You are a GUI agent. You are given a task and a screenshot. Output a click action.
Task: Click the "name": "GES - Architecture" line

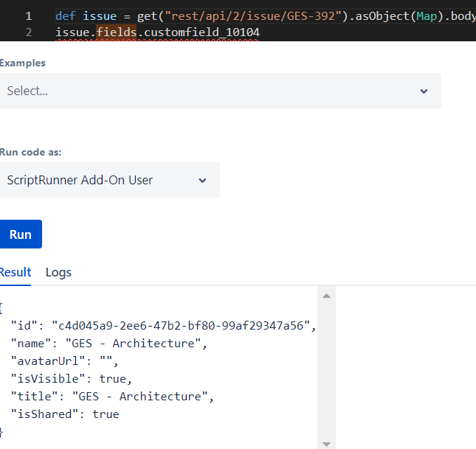pos(109,344)
